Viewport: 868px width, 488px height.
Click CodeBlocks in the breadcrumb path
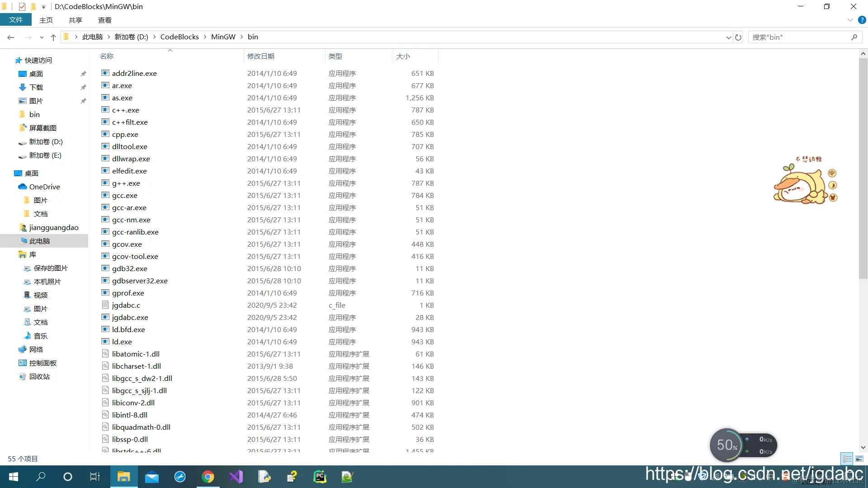179,37
